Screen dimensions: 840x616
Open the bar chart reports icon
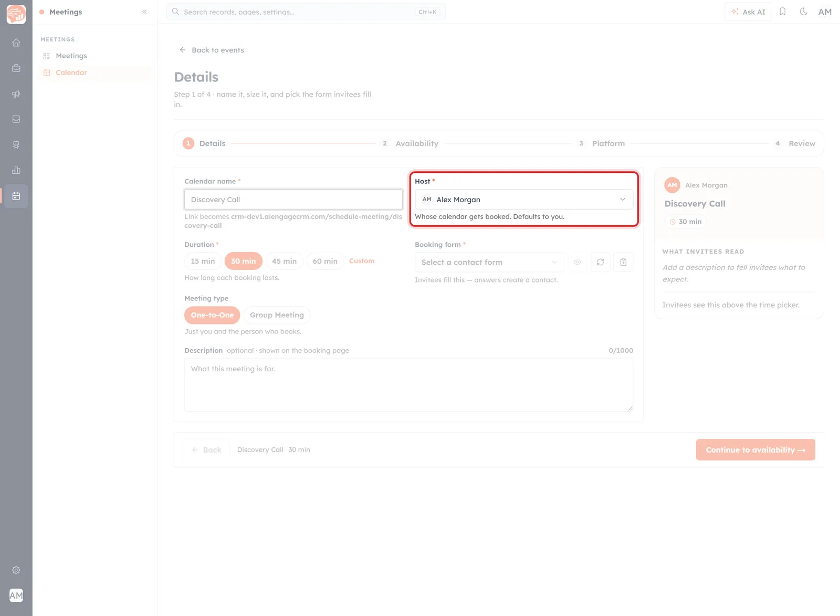[16, 170]
